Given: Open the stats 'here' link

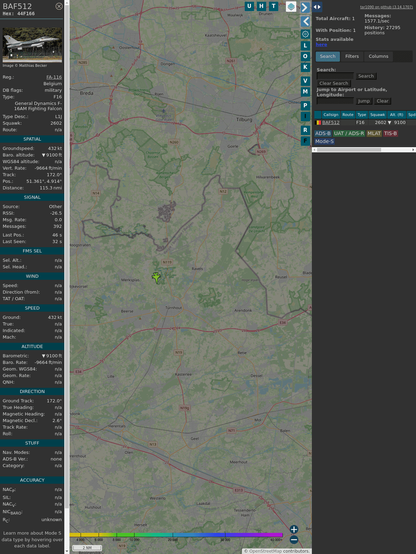Looking at the screenshot, I should (321, 45).
